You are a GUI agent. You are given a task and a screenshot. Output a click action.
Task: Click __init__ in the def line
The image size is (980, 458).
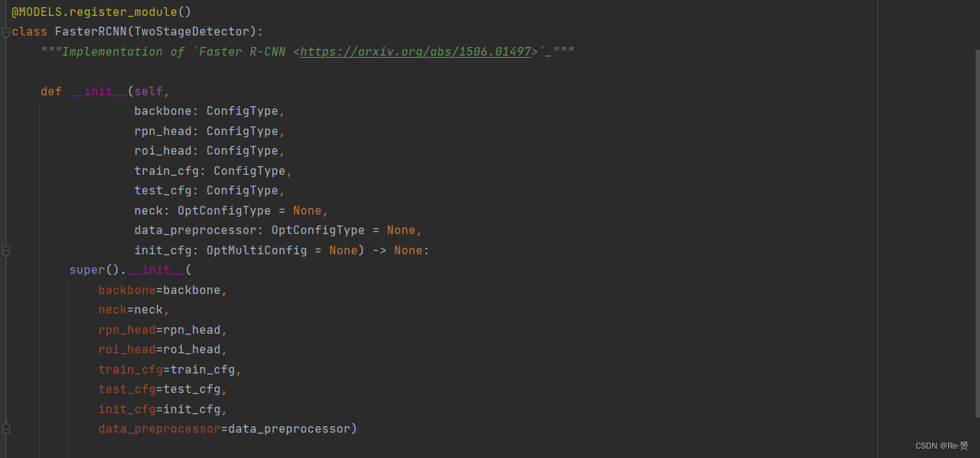98,92
